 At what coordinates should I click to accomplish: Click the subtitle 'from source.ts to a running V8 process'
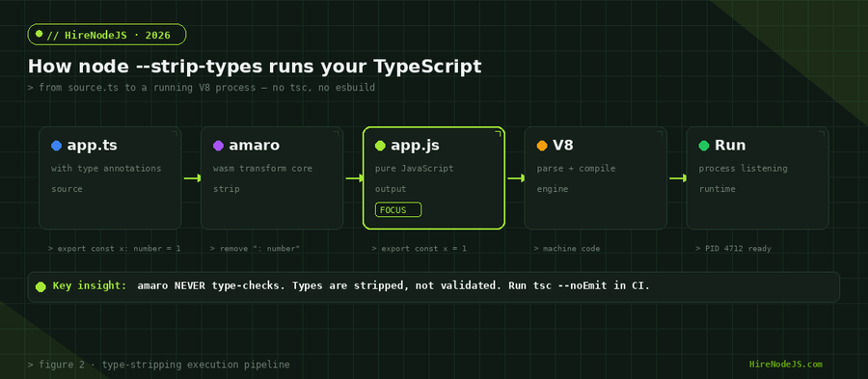click(x=202, y=88)
